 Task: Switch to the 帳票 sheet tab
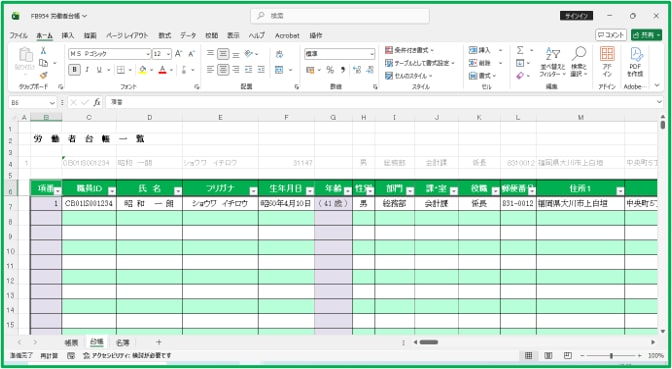point(71,342)
